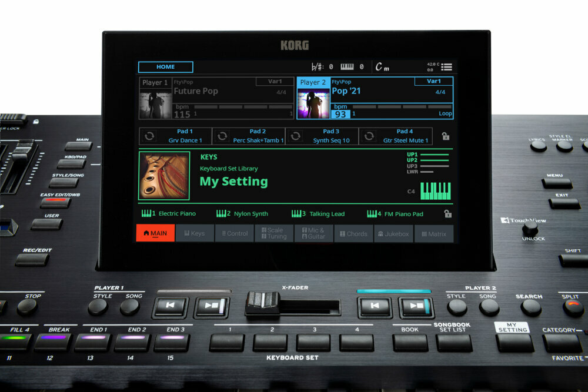Open Player 2 Var1 variation selector
The width and height of the screenshot is (588, 392).
[433, 81]
